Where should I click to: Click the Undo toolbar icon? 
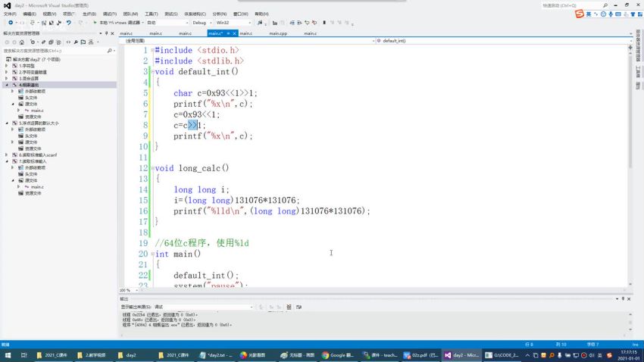[68, 23]
